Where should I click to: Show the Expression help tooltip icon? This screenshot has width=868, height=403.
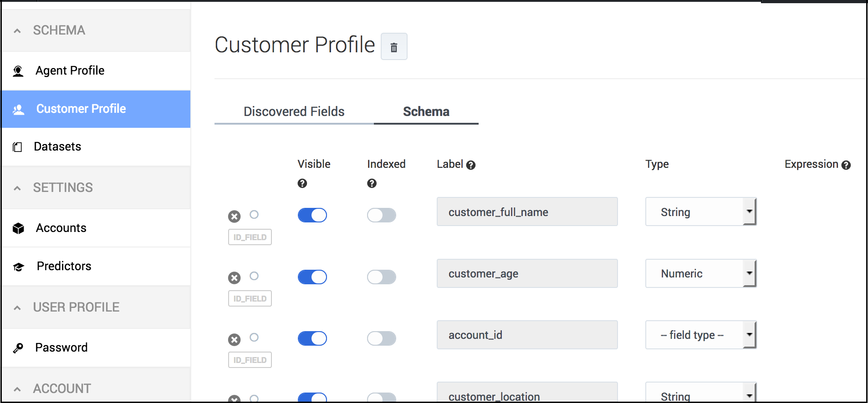point(846,165)
